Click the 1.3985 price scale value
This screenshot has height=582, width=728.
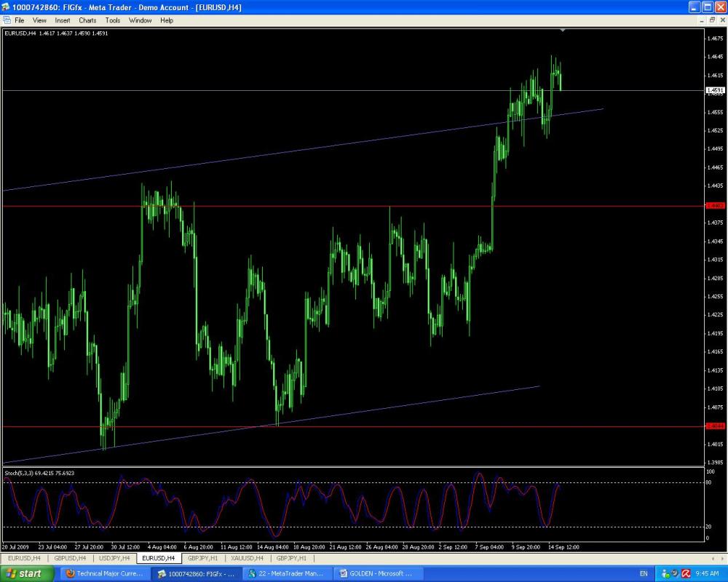(x=716, y=462)
